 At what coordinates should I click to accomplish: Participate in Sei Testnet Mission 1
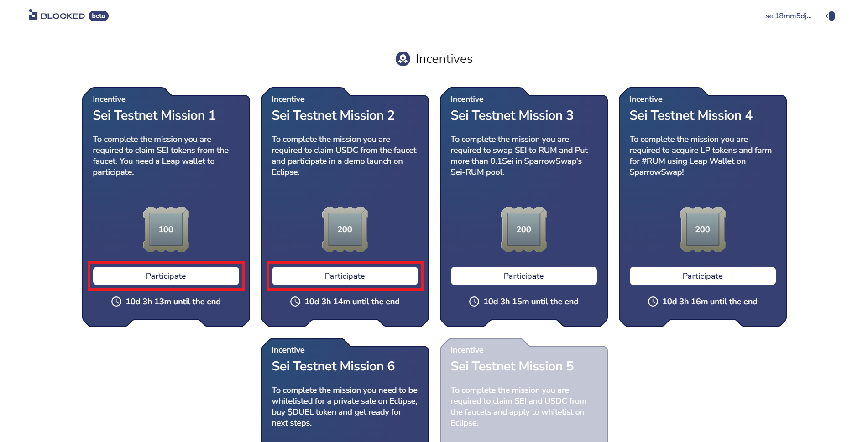point(166,276)
